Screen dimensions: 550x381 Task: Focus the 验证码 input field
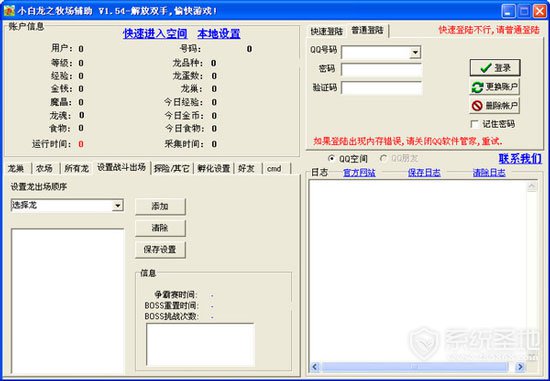pyautogui.click(x=382, y=88)
